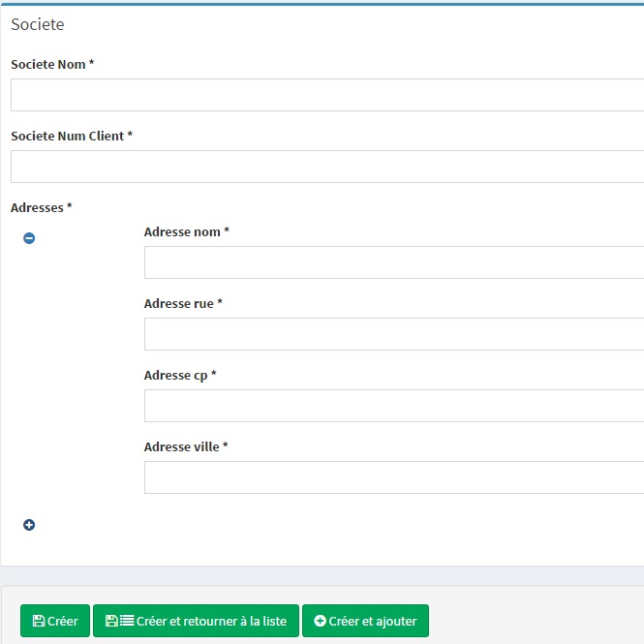This screenshot has height=644, width=644.
Task: Focus the Societe Num Client field
Action: tap(327, 167)
